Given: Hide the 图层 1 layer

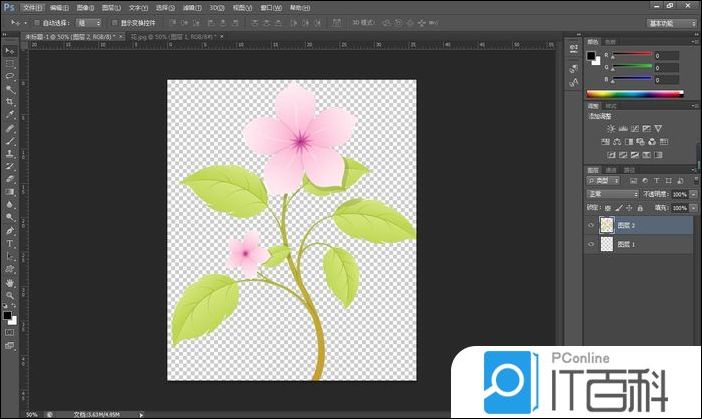Looking at the screenshot, I should 591,244.
